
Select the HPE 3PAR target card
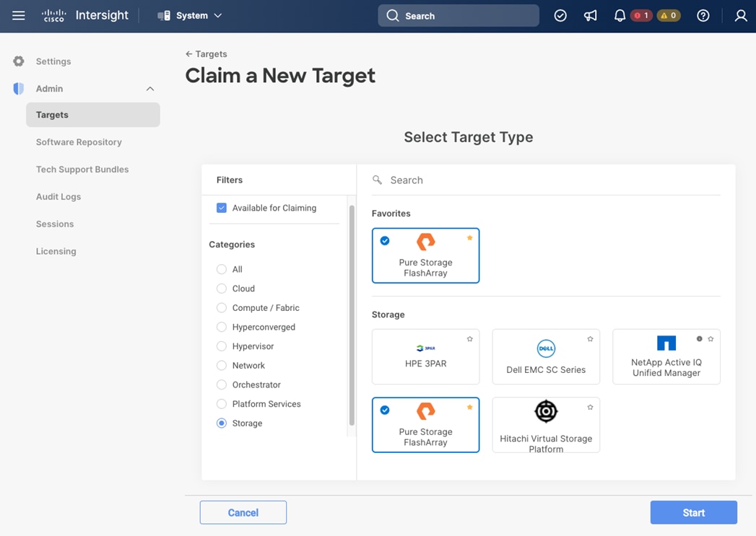425,357
